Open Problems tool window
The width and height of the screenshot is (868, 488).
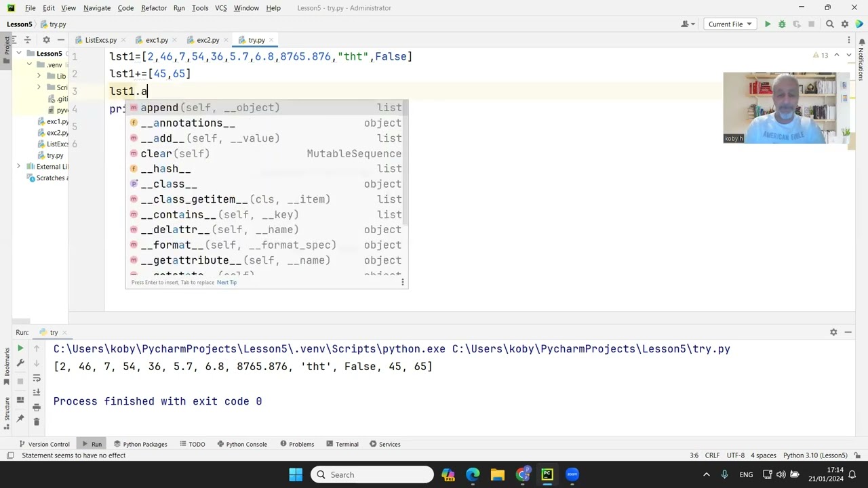pyautogui.click(x=296, y=445)
